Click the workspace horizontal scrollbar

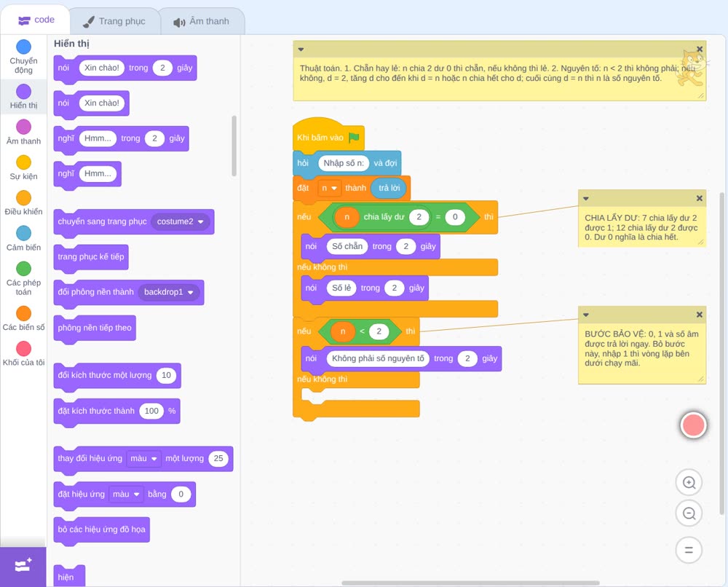470,583
